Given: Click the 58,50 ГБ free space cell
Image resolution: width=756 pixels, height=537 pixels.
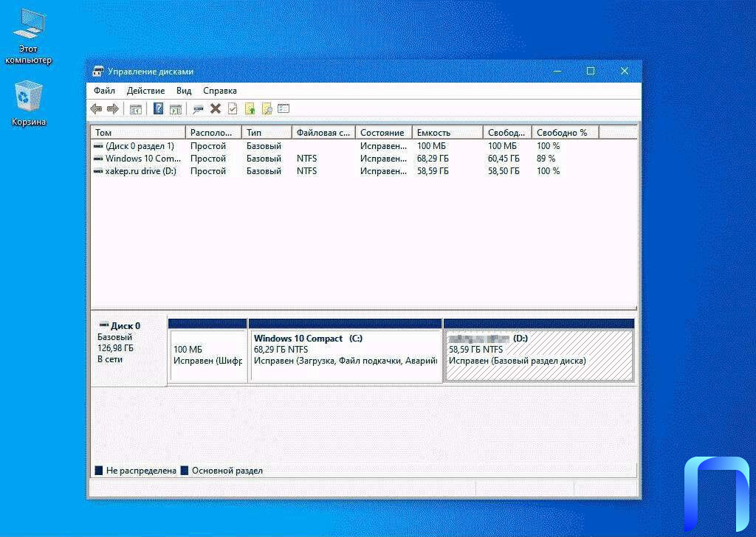Looking at the screenshot, I should (x=504, y=171).
